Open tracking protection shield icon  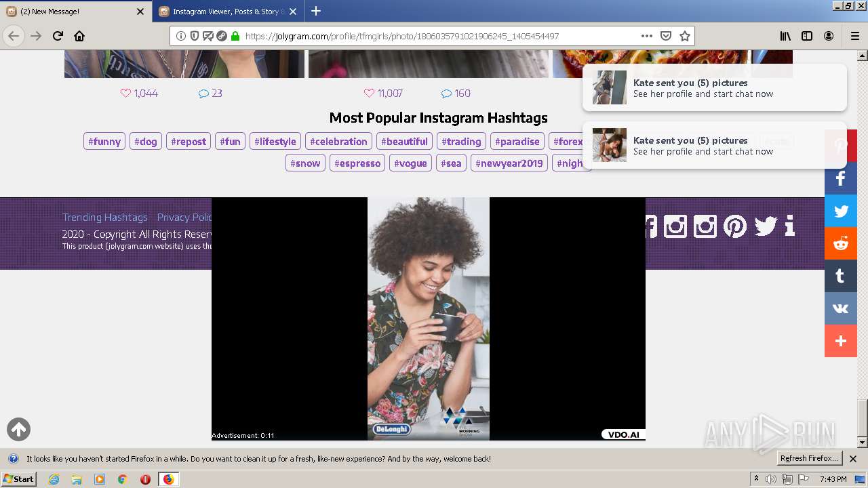pos(195,36)
